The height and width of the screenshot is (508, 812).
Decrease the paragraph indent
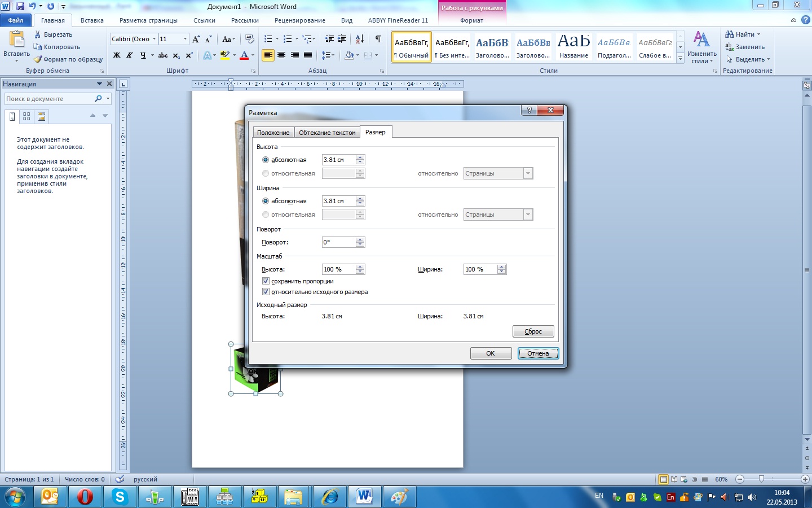pos(329,39)
